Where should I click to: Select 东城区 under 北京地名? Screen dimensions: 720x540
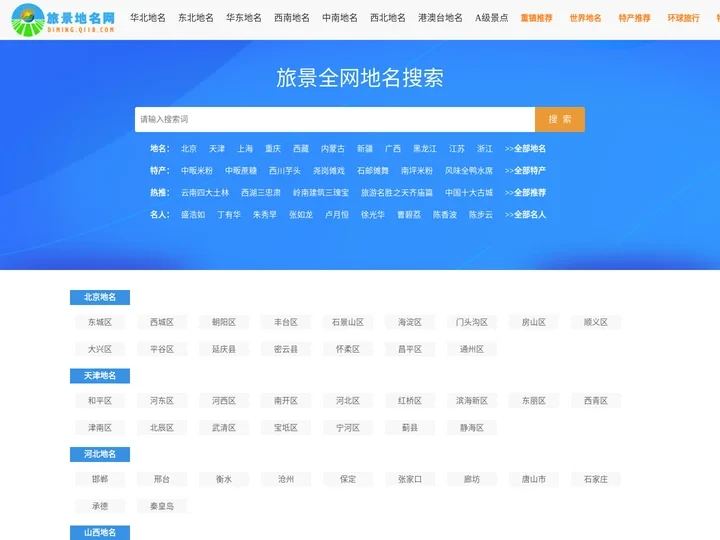100,322
